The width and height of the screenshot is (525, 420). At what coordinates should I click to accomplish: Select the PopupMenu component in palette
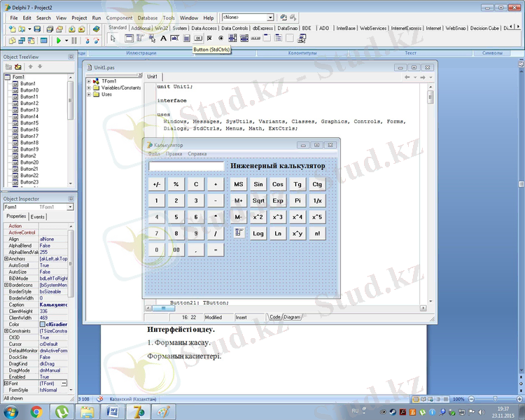coord(152,38)
